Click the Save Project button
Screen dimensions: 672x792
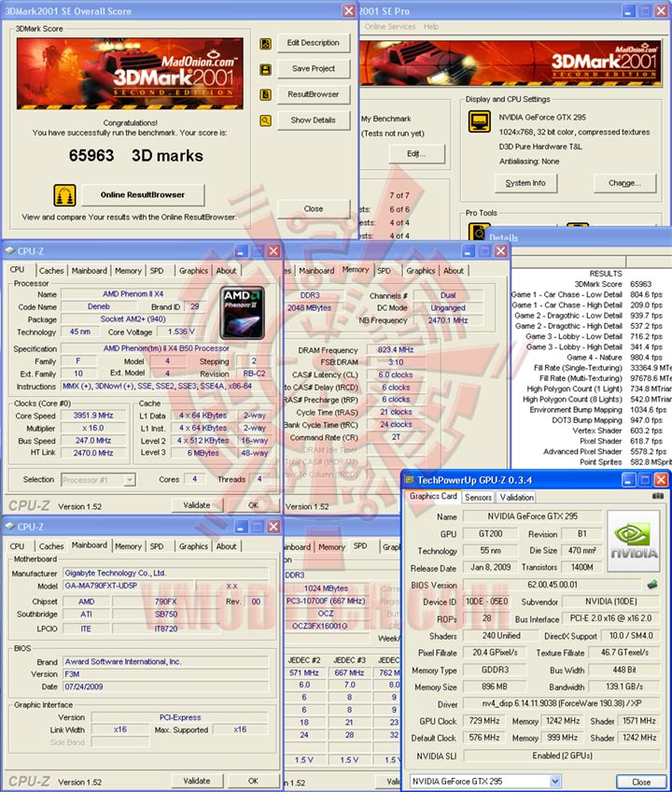[313, 69]
